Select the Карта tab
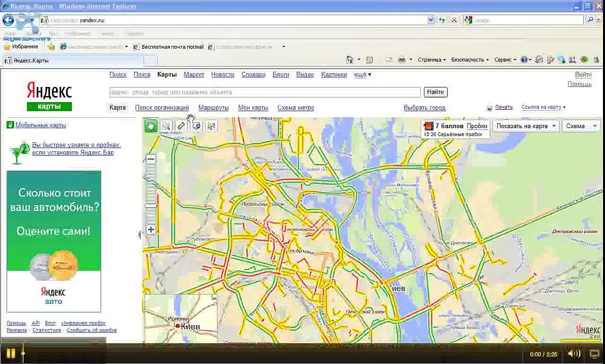 coord(118,108)
